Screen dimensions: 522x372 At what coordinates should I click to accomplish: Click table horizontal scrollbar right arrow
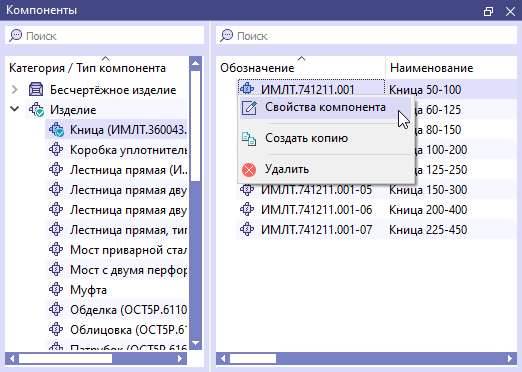pyautogui.click(x=510, y=359)
